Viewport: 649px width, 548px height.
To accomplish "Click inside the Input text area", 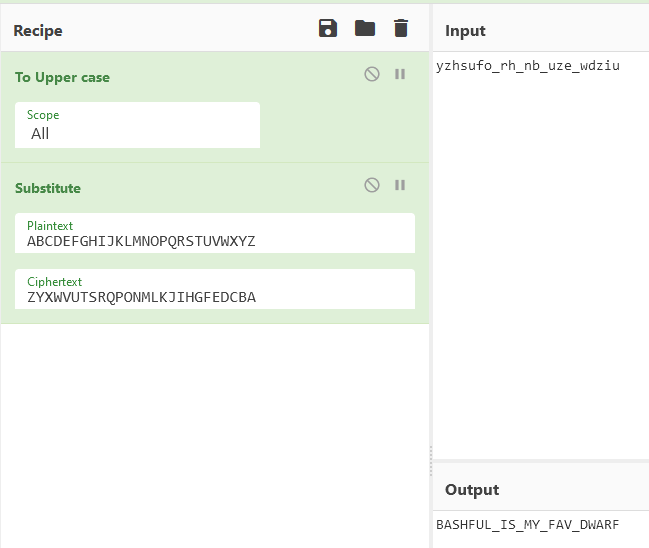I will 541,255.
